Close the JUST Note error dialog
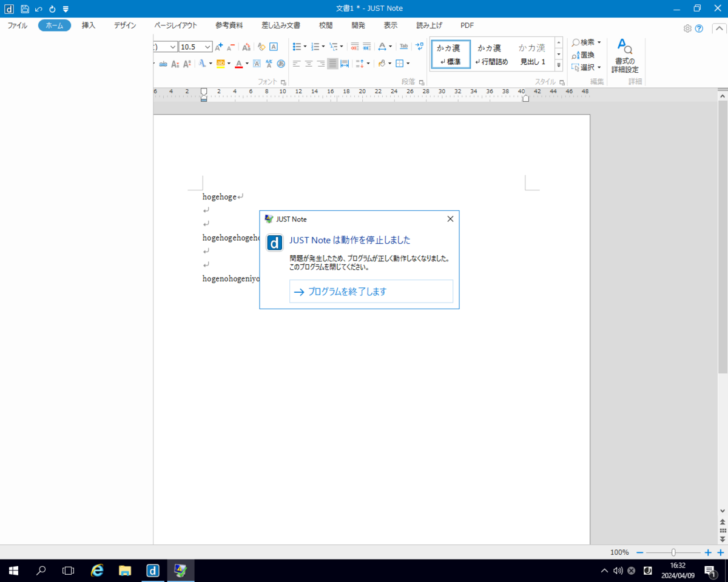The image size is (728, 582). tap(450, 219)
